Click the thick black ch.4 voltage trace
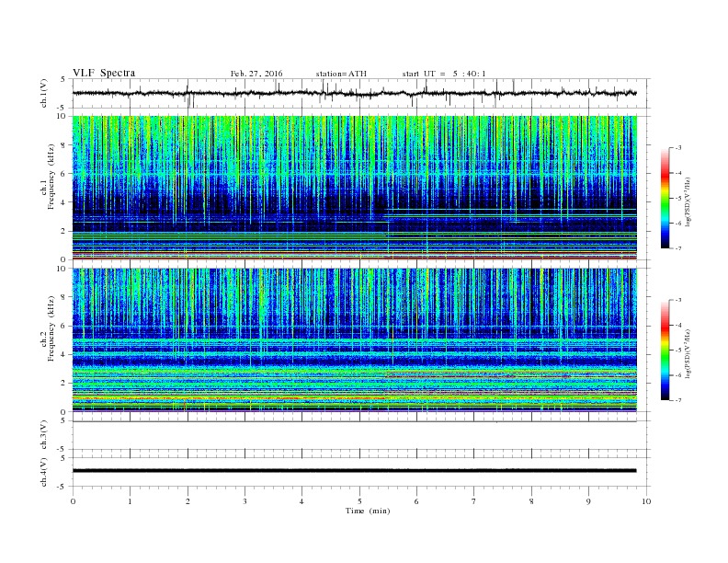The height and width of the screenshot is (563, 728). click(x=354, y=471)
